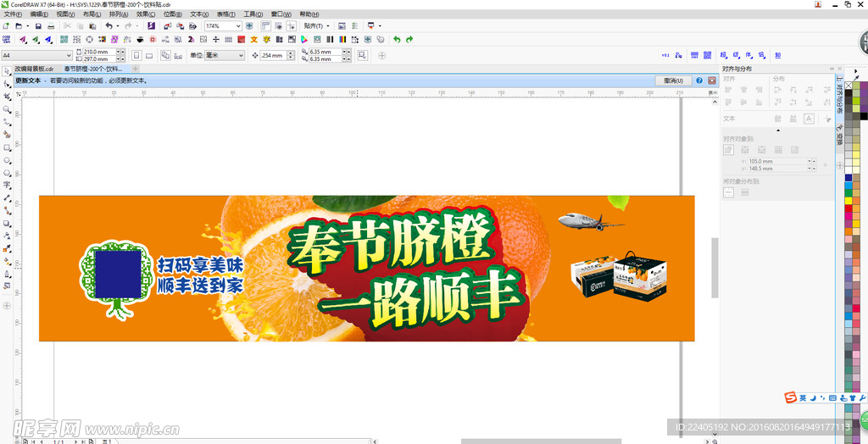The image size is (868, 444).
Task: Toggle Show rulers button
Action: pos(266,26)
